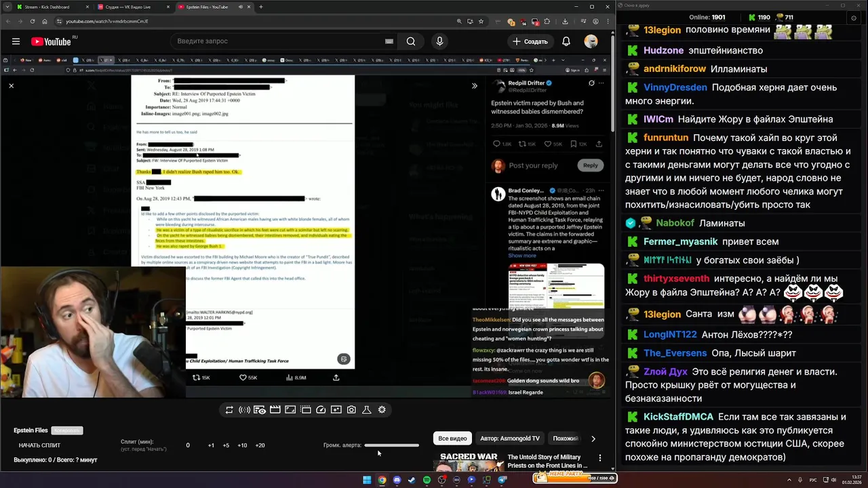Start voice search with the microphone icon

(439, 41)
